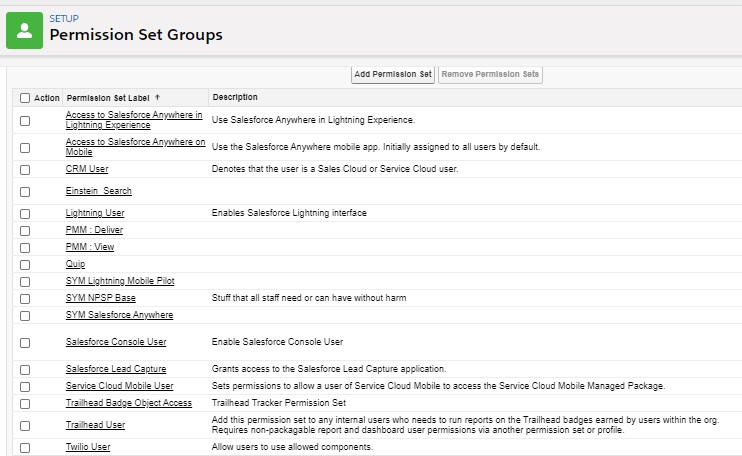The width and height of the screenshot is (742, 456).
Task: Tick the Einstein Search row checkbox
Action: [25, 192]
